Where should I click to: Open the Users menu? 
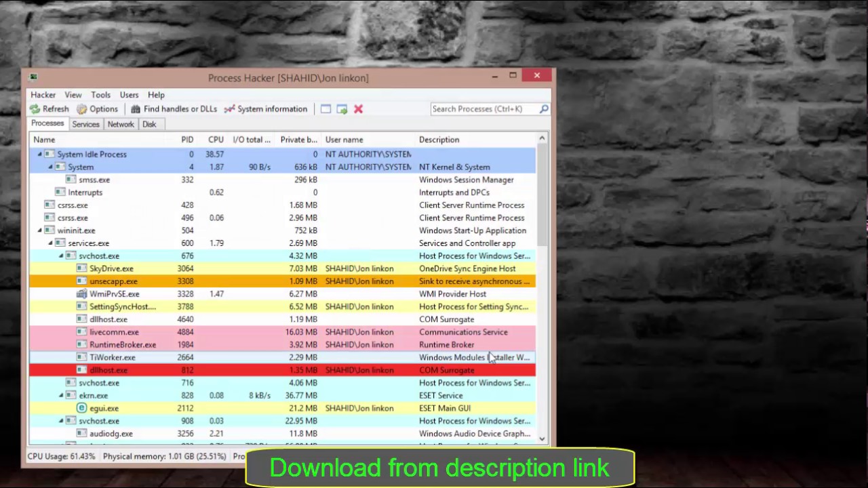129,95
